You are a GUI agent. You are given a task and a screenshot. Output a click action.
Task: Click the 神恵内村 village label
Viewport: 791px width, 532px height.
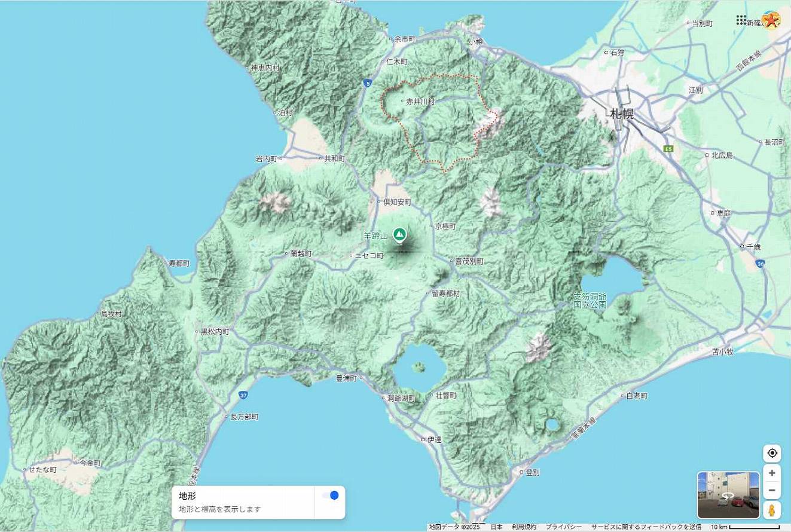pyautogui.click(x=265, y=68)
